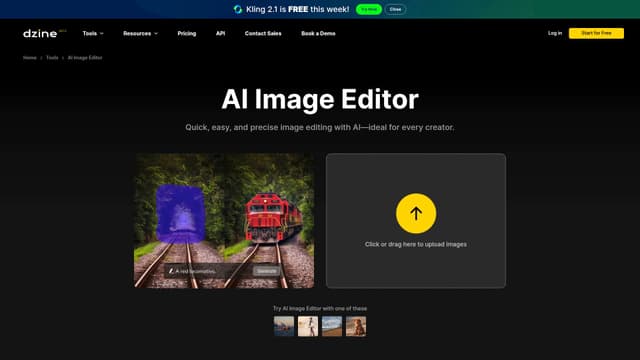Select the second sample thumbnail with standing person
Viewport: 640px width, 360px height.
(x=308, y=326)
